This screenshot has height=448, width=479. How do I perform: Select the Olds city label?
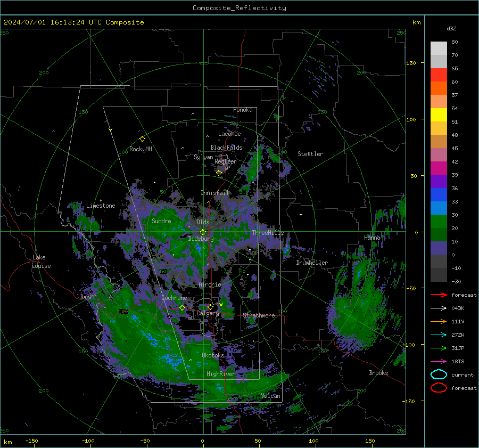click(203, 222)
